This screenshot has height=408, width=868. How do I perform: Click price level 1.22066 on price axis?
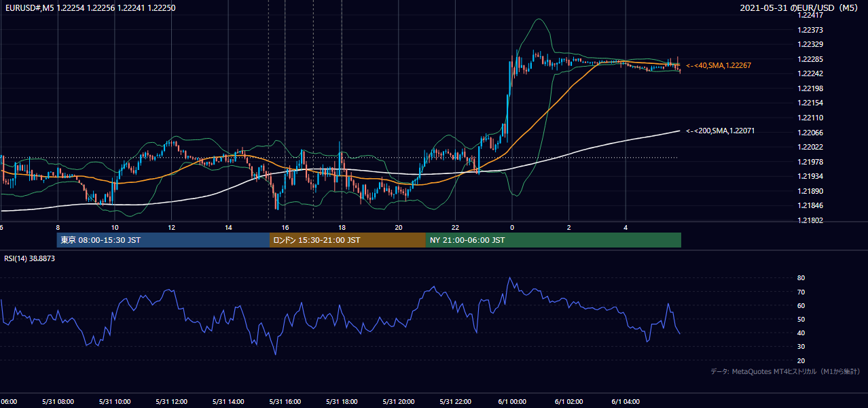coord(812,133)
